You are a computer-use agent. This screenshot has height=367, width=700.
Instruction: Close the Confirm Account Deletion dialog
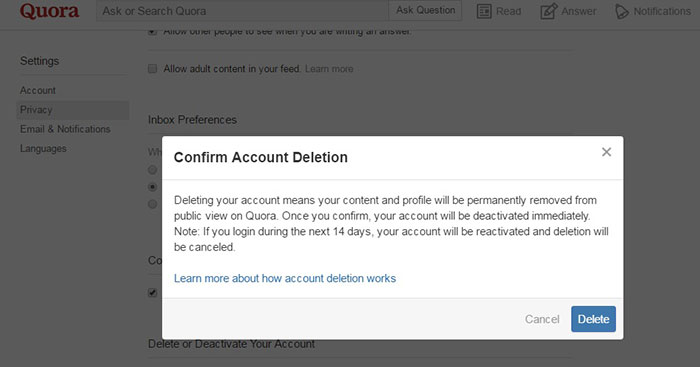[606, 152]
